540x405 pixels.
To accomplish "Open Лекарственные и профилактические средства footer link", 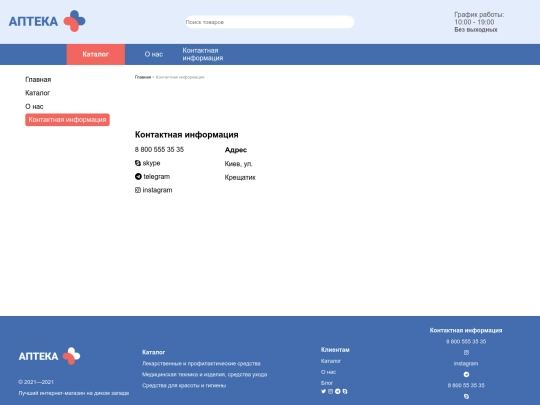I will 201,363.
